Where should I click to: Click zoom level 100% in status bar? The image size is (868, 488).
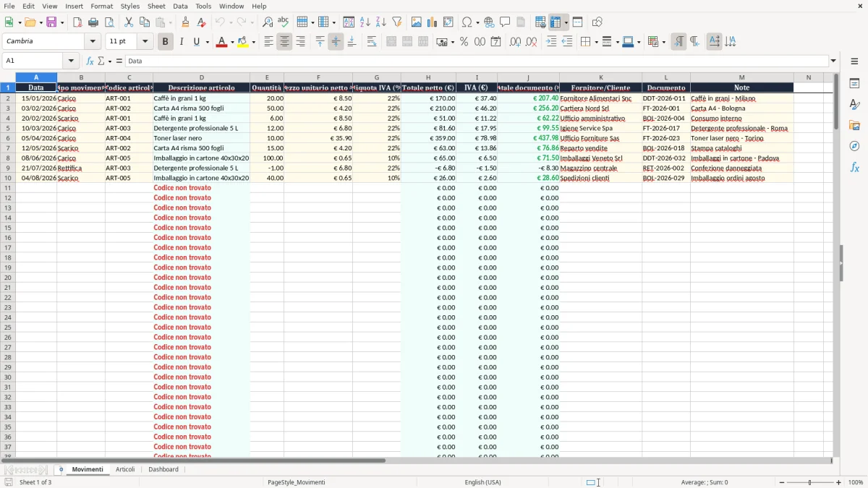pos(856,482)
